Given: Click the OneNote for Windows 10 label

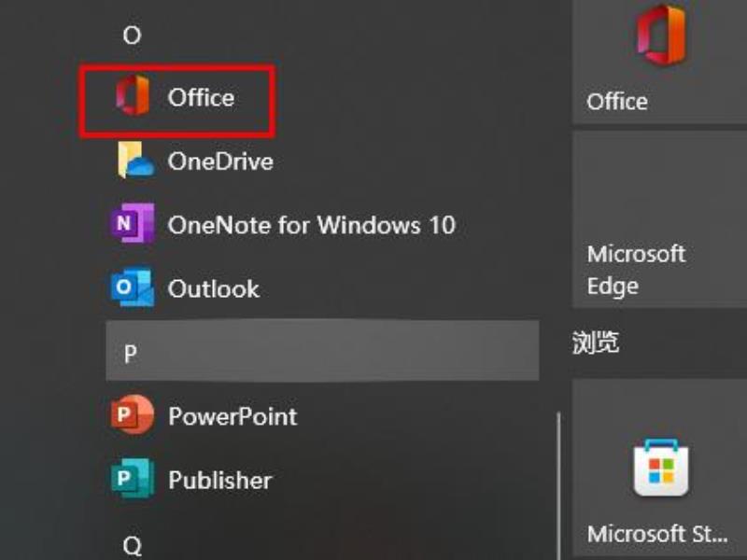Looking at the screenshot, I should (312, 225).
